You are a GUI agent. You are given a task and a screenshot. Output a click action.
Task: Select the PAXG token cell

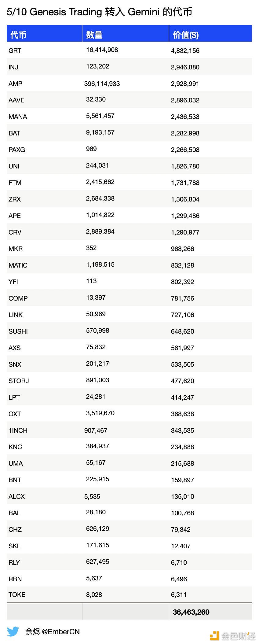click(17, 150)
